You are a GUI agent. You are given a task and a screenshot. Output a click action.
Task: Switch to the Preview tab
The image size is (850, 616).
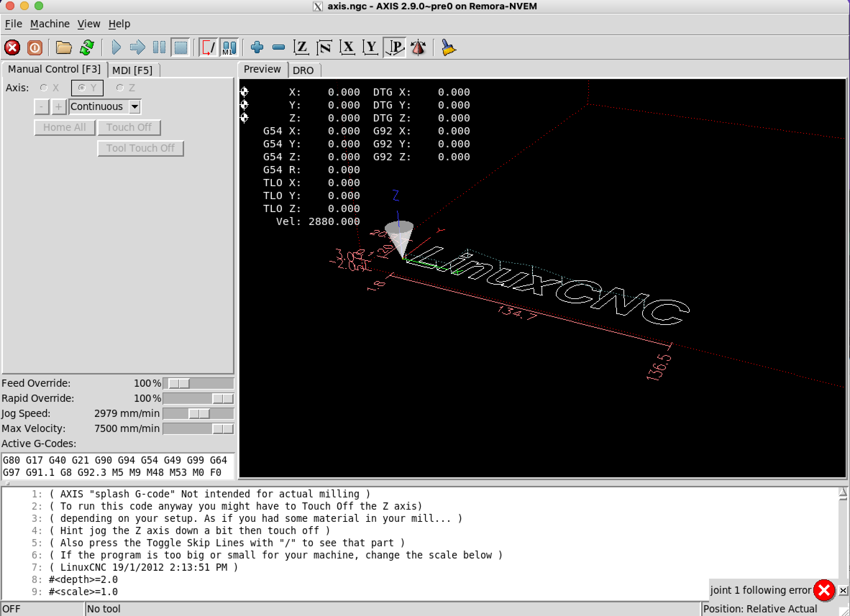coord(262,69)
